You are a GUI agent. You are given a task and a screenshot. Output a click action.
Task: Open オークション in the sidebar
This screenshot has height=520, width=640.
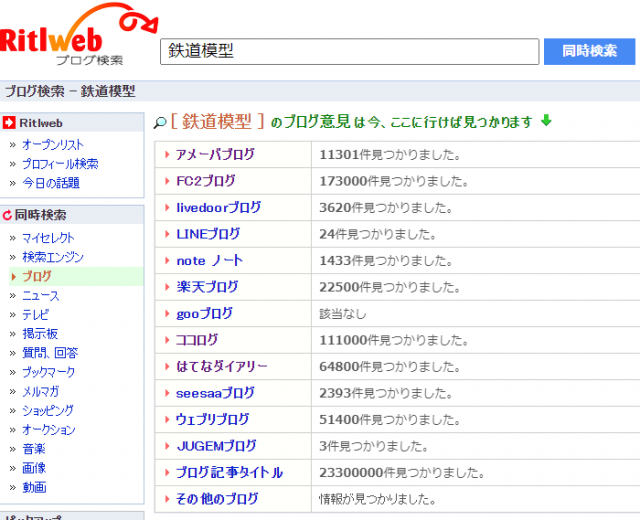[x=49, y=430]
